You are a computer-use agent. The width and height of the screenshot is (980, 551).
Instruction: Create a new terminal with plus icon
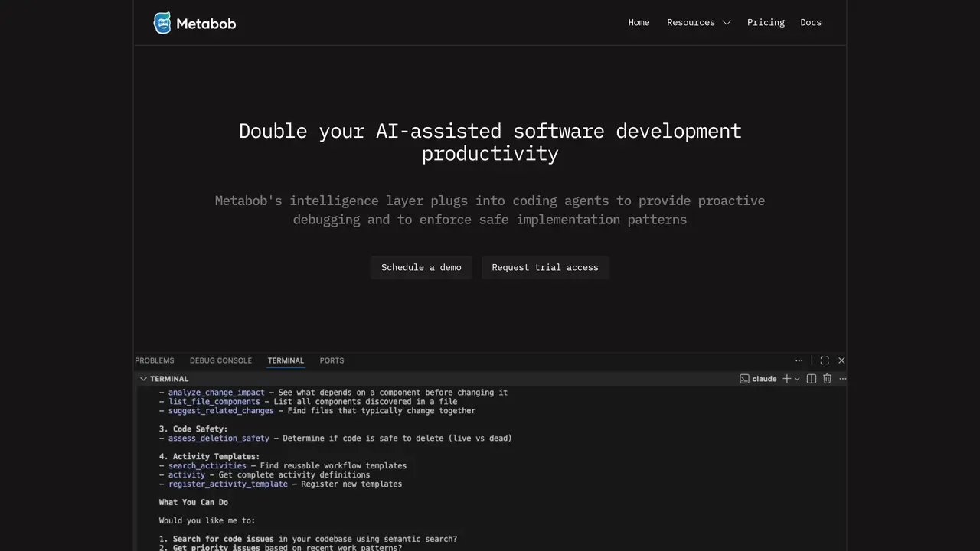click(786, 379)
